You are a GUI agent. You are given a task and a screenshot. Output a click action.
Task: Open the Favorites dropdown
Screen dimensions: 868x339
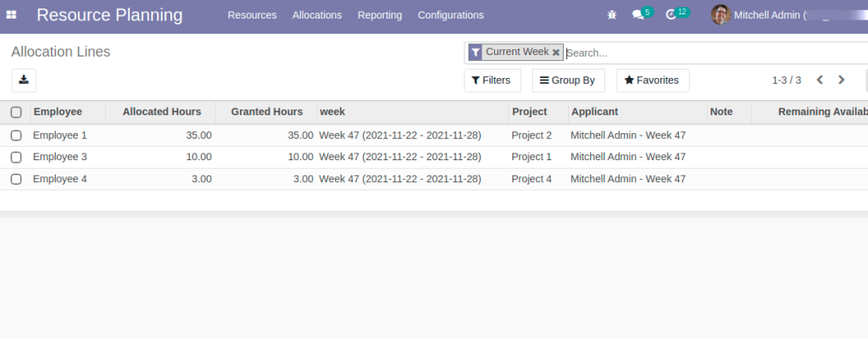(653, 81)
